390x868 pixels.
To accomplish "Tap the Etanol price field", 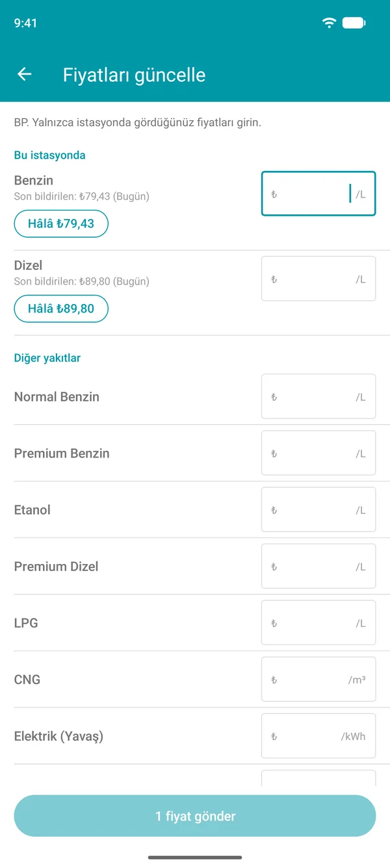I will click(x=318, y=509).
